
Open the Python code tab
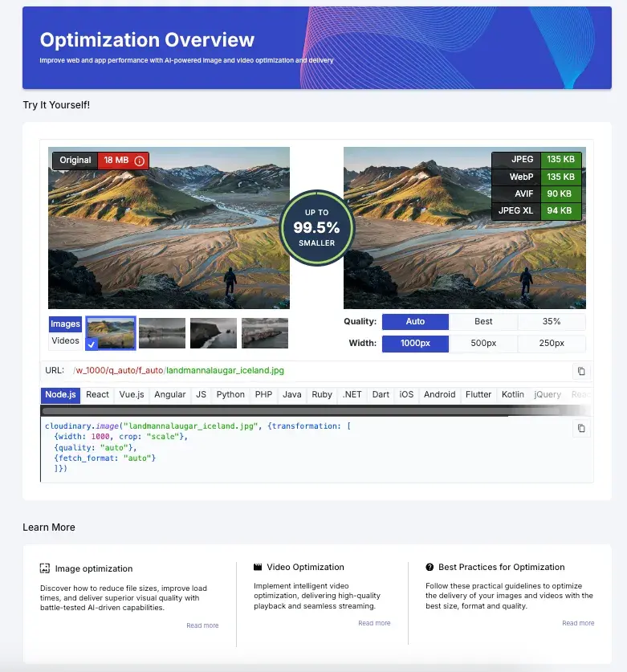point(230,394)
